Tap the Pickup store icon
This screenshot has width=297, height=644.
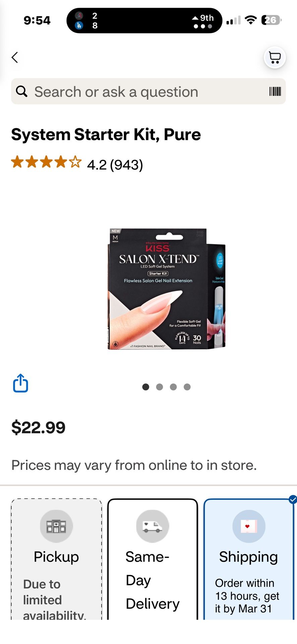click(x=56, y=526)
